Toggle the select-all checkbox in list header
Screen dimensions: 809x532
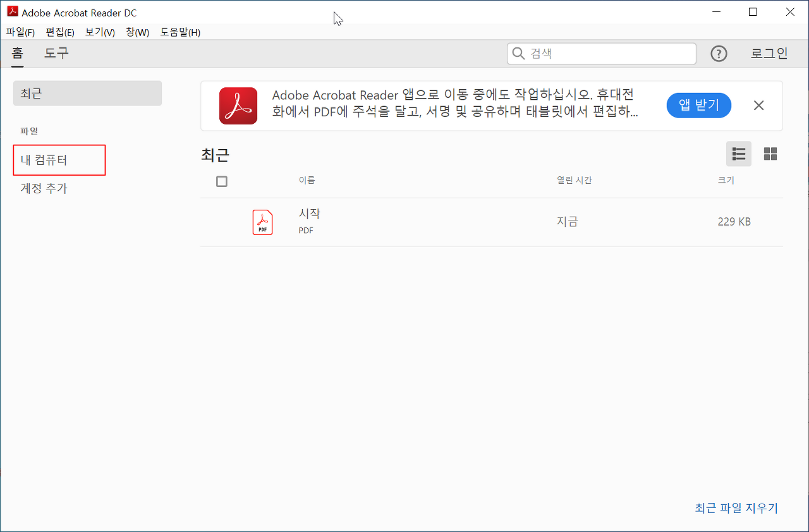(x=221, y=181)
